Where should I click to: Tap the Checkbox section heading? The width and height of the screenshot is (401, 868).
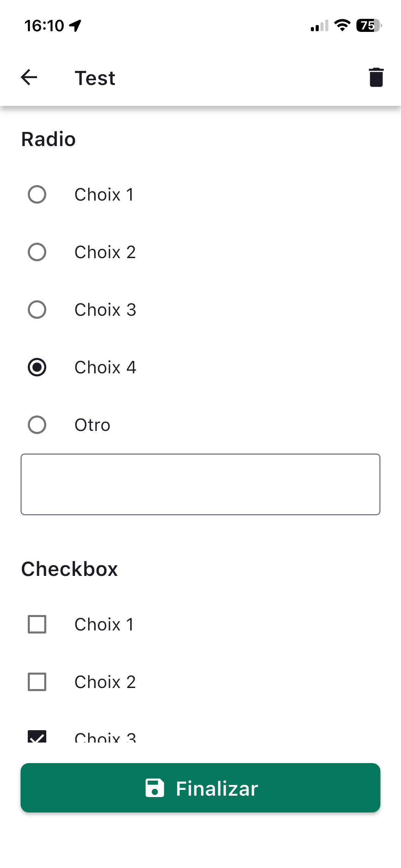(70, 569)
